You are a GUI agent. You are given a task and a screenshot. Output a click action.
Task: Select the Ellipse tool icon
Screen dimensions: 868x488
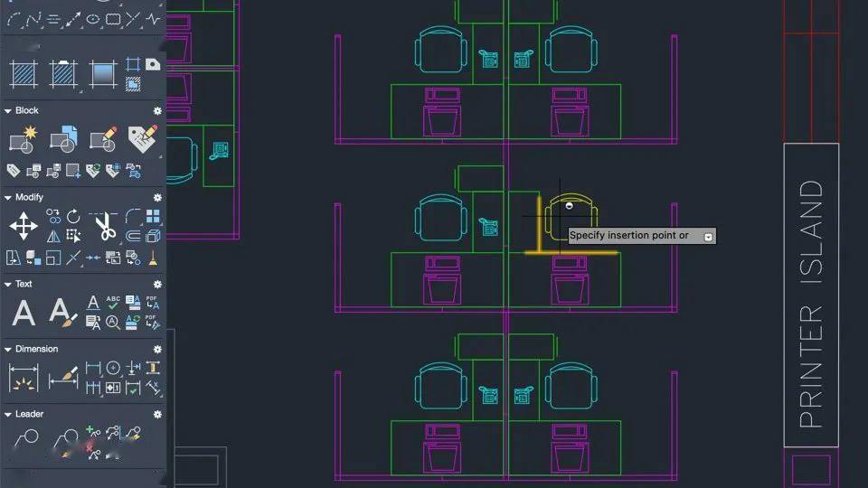pos(93,19)
